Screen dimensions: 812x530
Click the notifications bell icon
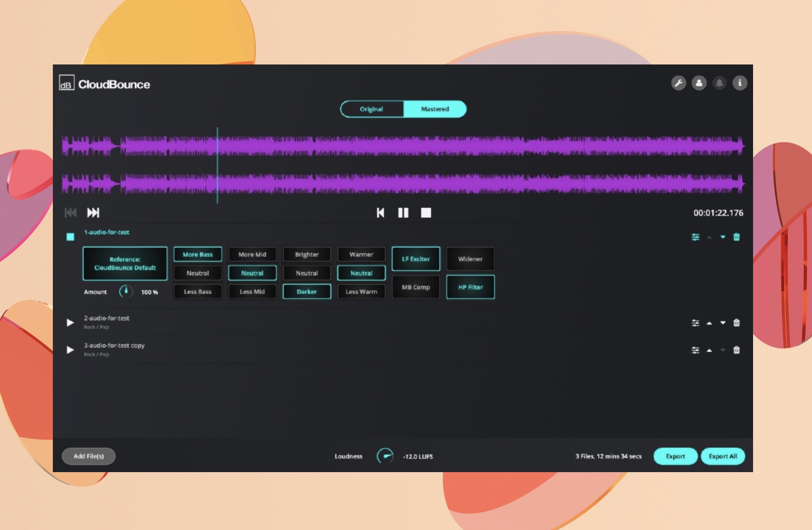tap(719, 83)
